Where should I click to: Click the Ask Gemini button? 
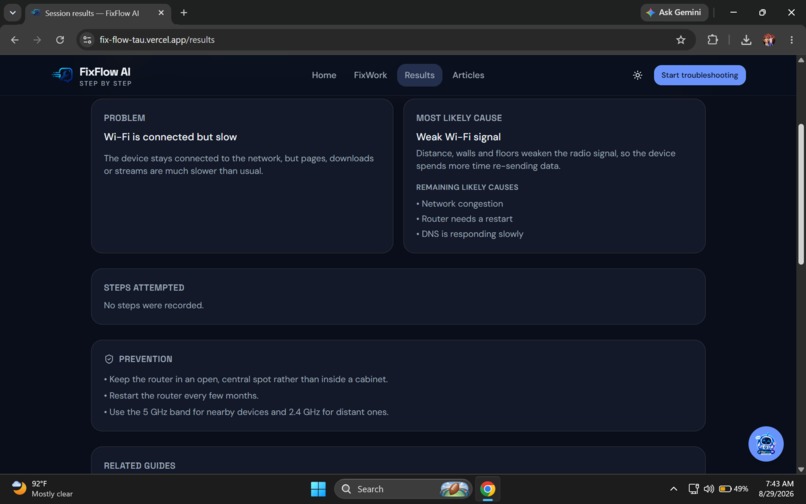pyautogui.click(x=674, y=12)
